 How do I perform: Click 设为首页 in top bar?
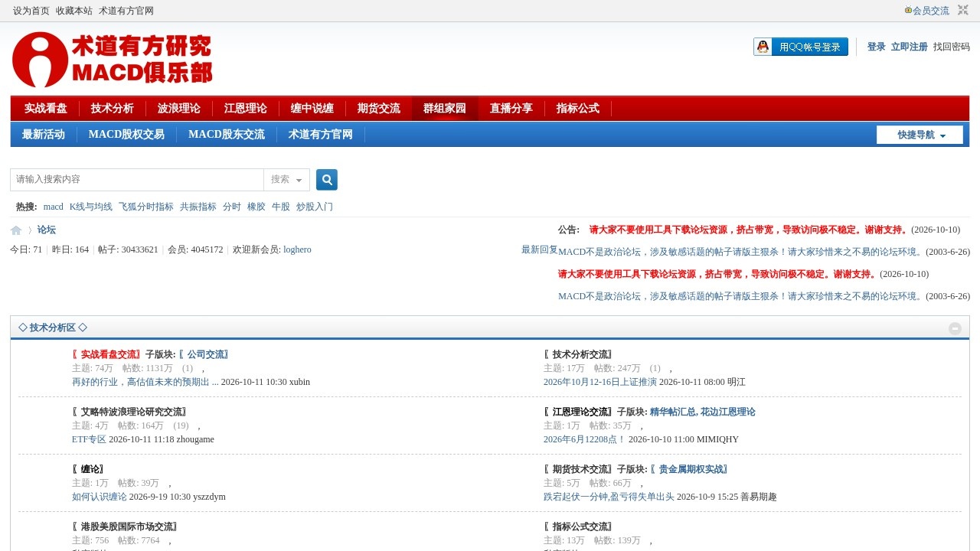click(x=31, y=11)
